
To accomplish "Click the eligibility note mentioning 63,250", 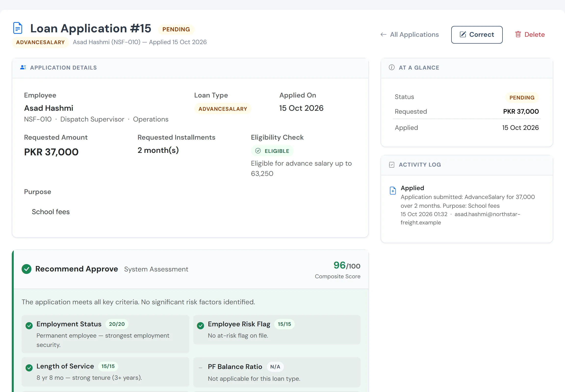I will tap(301, 169).
